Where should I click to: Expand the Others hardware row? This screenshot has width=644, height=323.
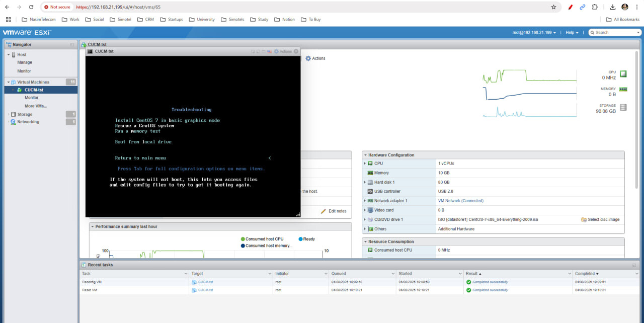pyautogui.click(x=365, y=229)
